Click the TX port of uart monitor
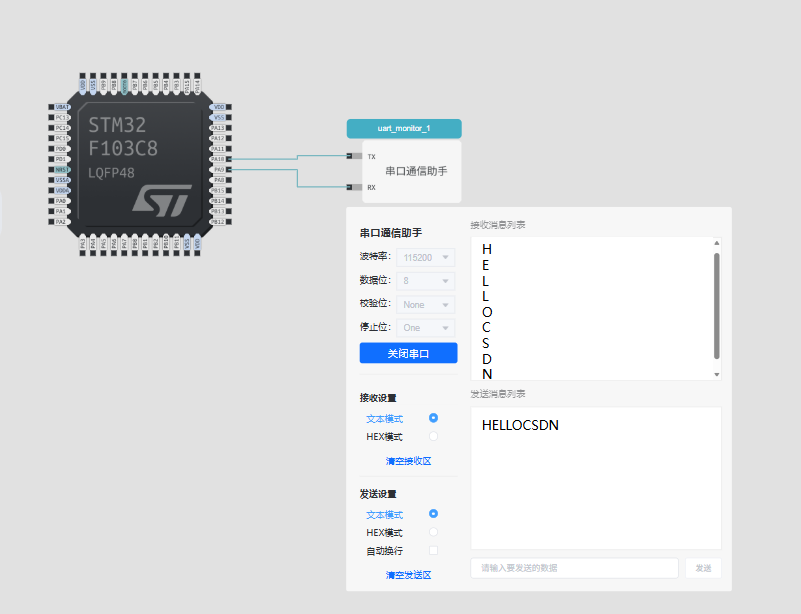The height and width of the screenshot is (614, 801). pyautogui.click(x=355, y=156)
